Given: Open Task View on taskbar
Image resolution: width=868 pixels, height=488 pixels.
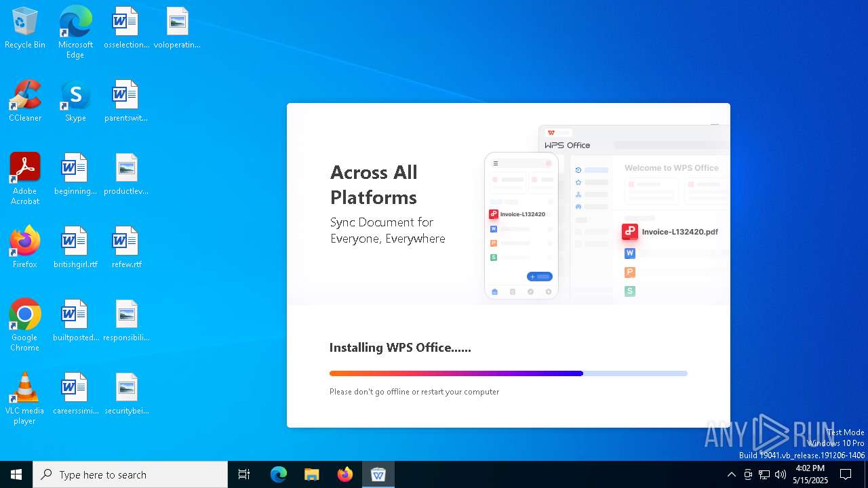Looking at the screenshot, I should click(244, 474).
